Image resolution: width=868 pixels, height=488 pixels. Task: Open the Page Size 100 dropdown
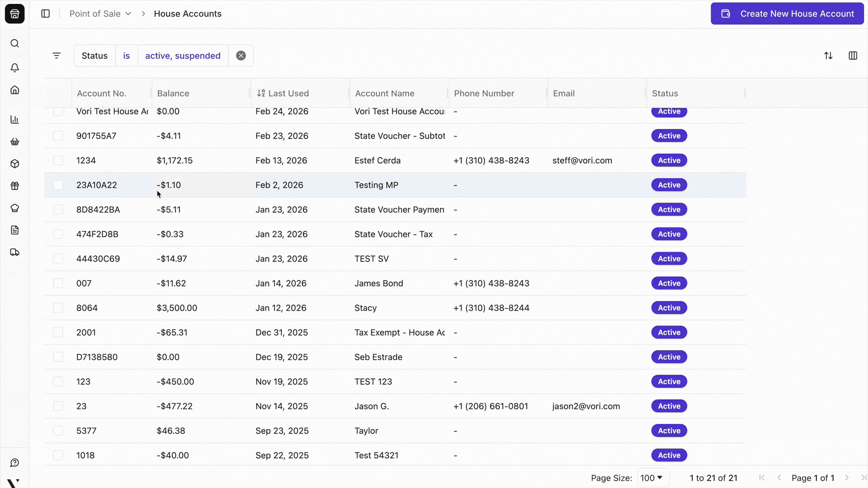click(x=653, y=478)
